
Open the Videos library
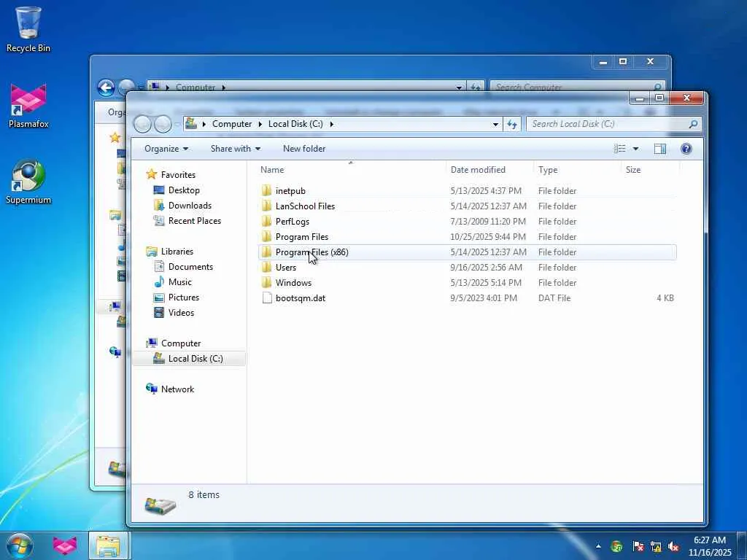[181, 312]
